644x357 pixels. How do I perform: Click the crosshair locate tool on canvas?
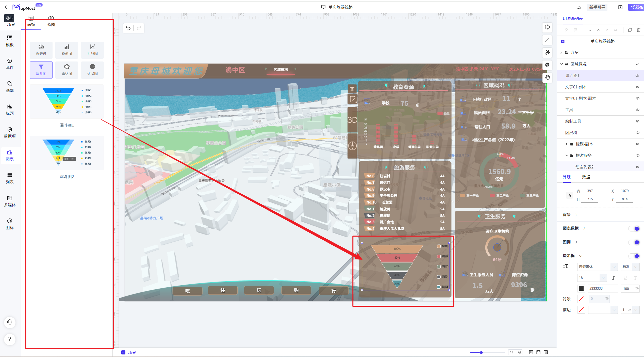tap(547, 27)
